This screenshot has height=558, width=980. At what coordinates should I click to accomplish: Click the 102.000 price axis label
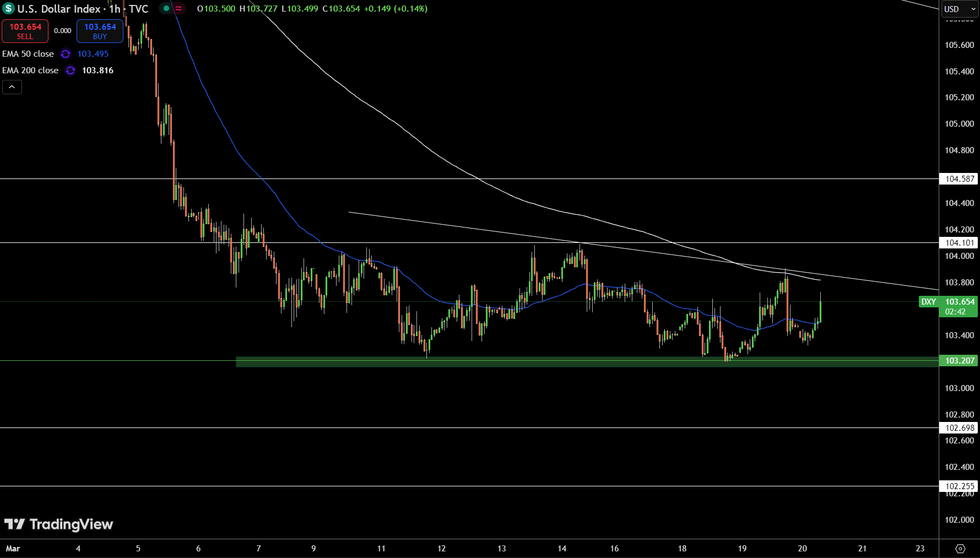959,520
